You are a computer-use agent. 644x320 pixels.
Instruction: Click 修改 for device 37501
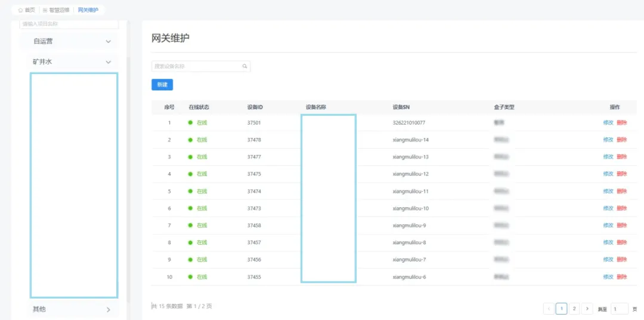click(x=608, y=123)
